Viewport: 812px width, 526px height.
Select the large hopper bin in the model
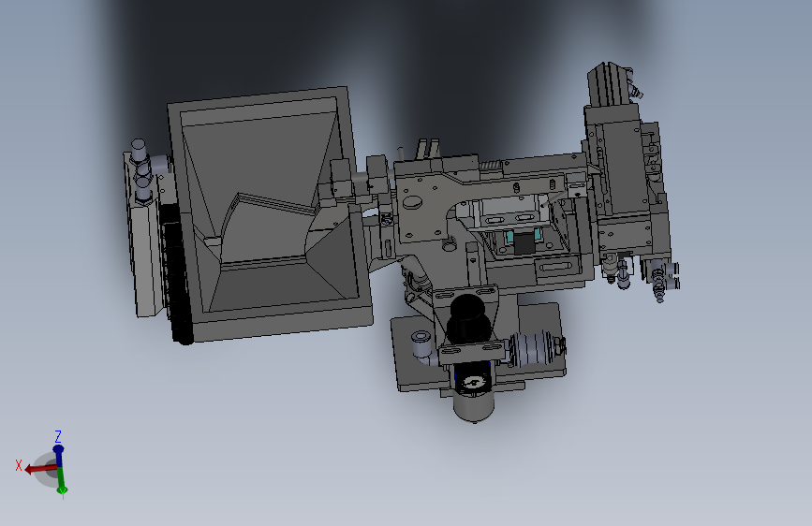[x=270, y=212]
